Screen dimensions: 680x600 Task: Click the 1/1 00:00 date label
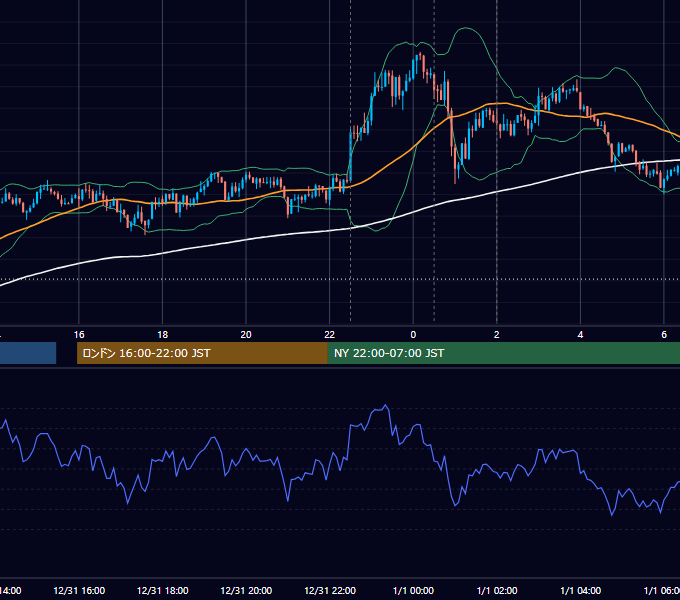[413, 591]
